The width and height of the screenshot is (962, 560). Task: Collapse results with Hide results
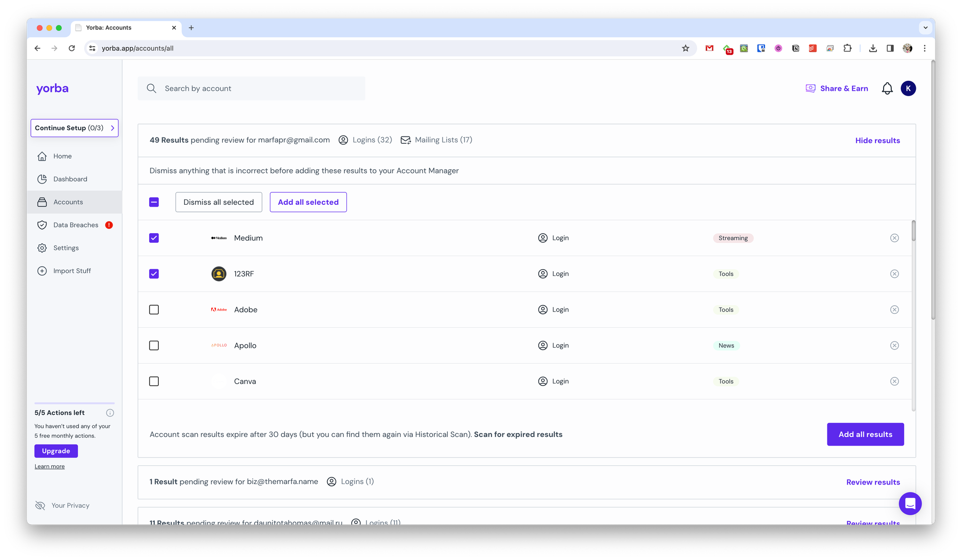tap(877, 140)
